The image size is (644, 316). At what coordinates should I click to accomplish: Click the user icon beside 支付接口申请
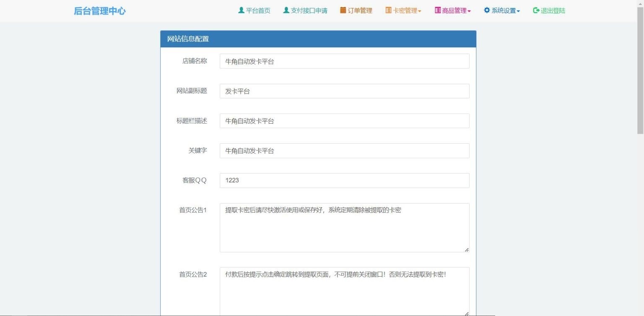286,10
